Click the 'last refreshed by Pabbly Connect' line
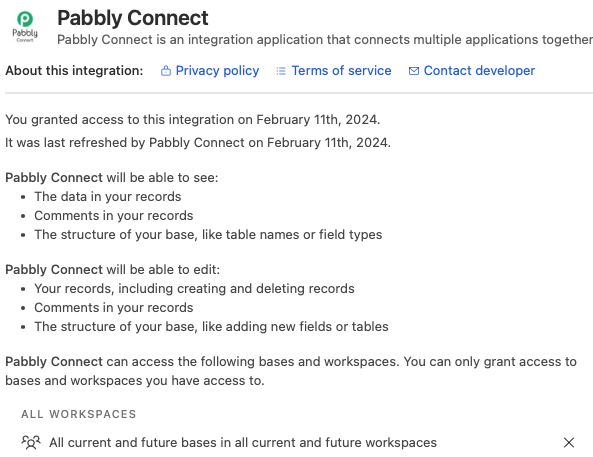This screenshot has height=457, width=593. click(x=198, y=143)
